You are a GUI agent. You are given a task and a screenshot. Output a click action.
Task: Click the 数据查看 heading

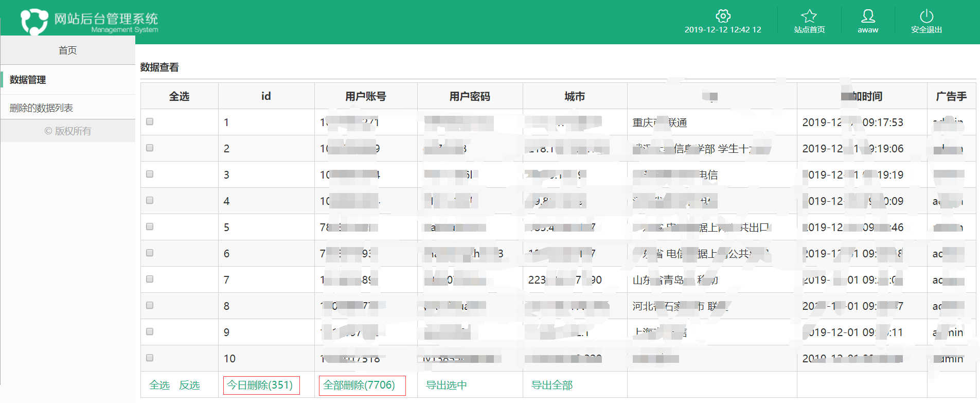coord(159,67)
